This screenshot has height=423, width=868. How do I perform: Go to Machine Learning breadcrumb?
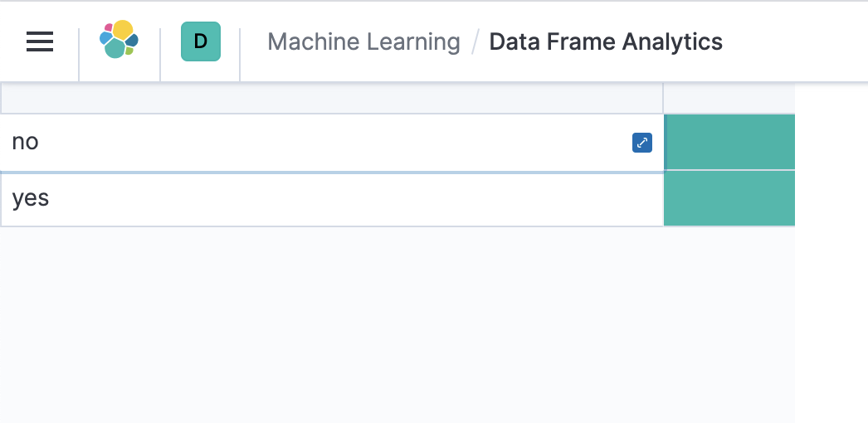(363, 41)
